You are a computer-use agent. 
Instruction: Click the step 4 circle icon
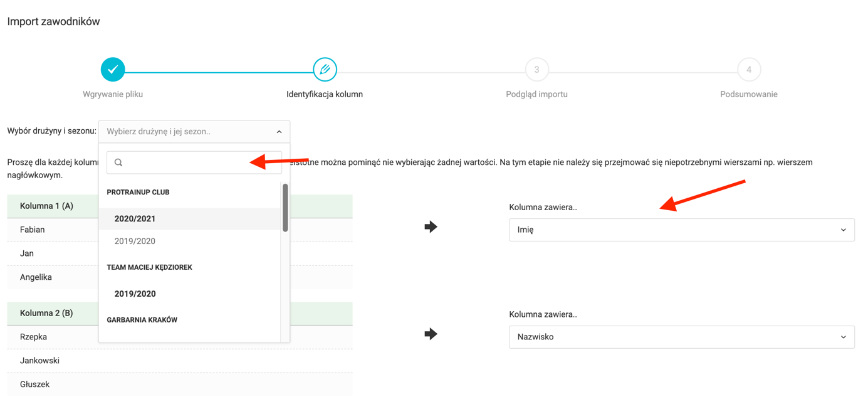pos(748,70)
